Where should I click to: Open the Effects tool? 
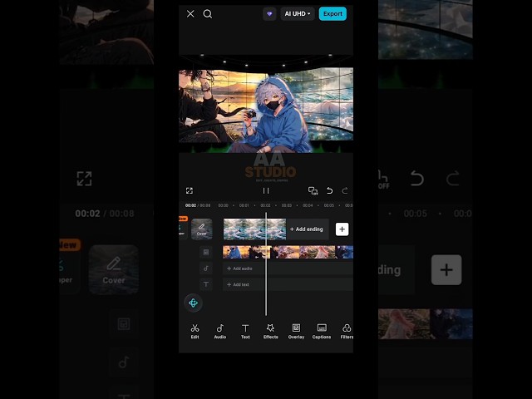tap(271, 331)
